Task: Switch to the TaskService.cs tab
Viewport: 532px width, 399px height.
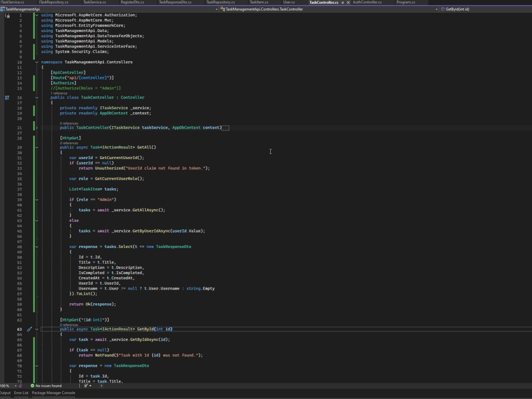Action: [x=94, y=2]
